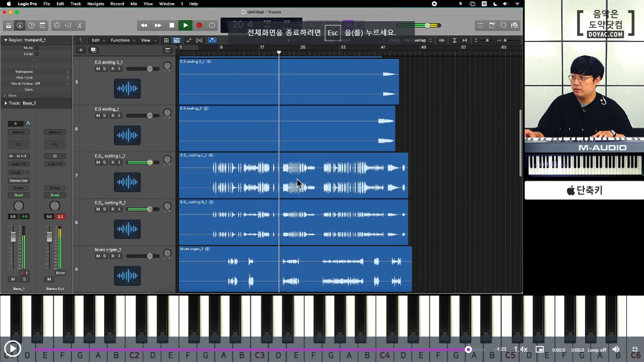Click the Bass_1 channel Audio FX slot

point(18,164)
